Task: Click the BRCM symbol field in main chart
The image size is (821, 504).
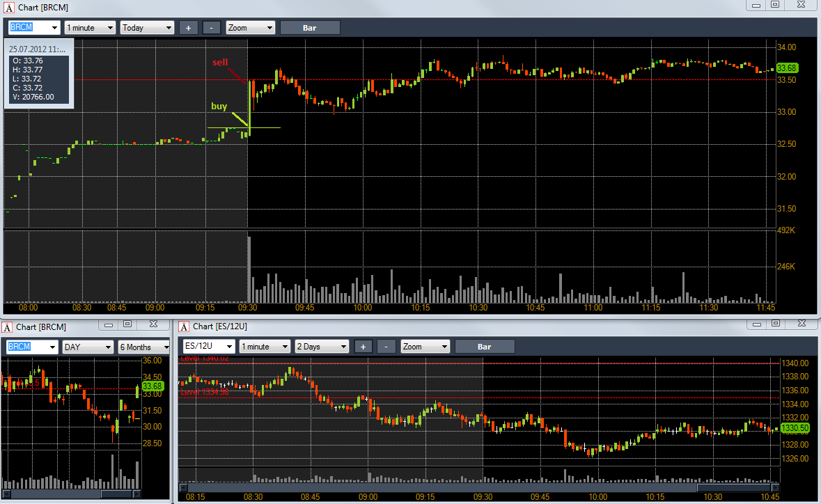Action: 34,28
